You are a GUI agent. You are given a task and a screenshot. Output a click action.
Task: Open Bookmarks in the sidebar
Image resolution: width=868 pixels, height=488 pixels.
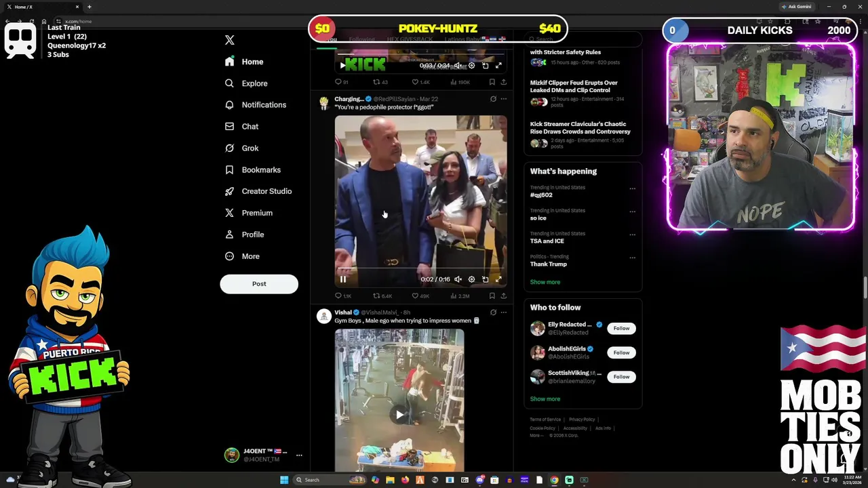point(252,170)
